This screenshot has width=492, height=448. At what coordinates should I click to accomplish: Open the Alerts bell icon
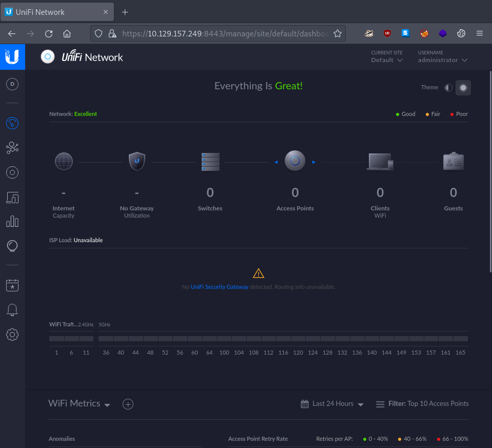click(x=12, y=310)
